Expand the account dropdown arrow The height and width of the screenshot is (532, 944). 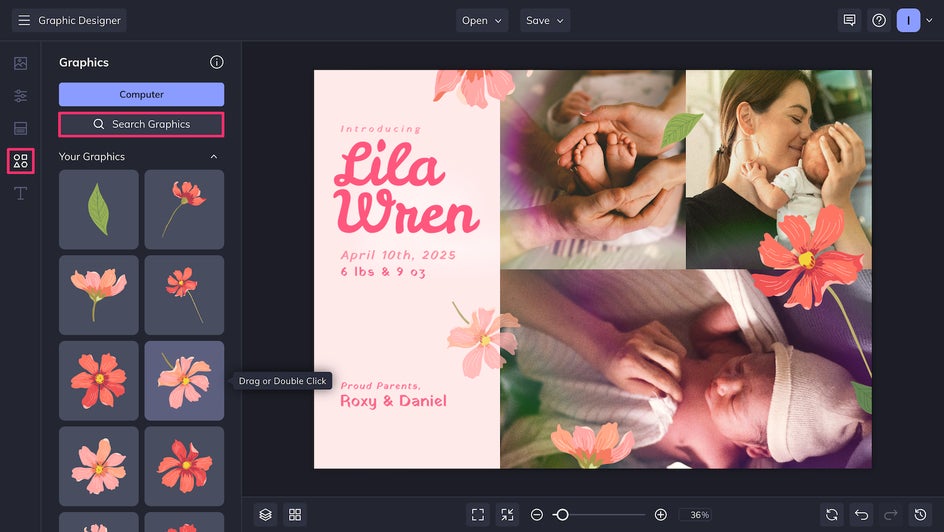pos(929,20)
